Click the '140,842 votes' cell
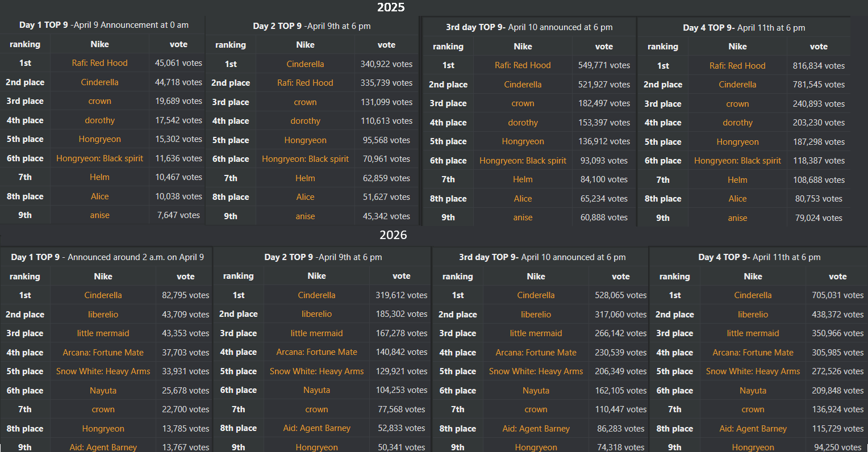 pos(402,352)
